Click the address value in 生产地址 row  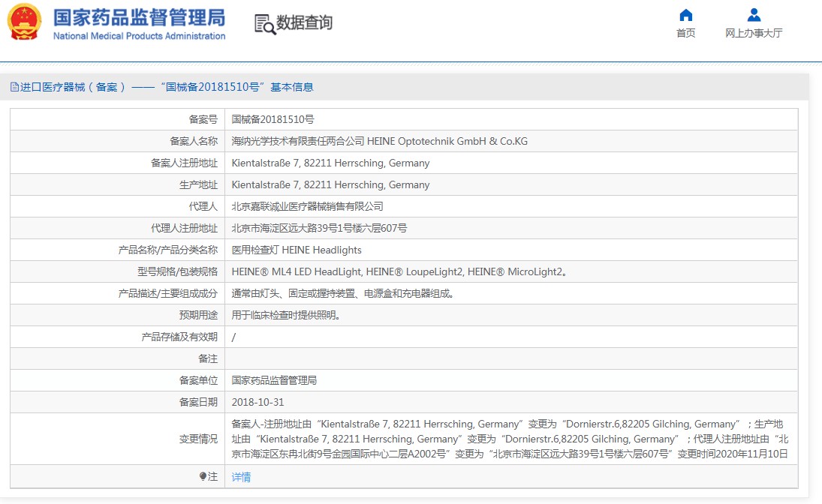331,184
